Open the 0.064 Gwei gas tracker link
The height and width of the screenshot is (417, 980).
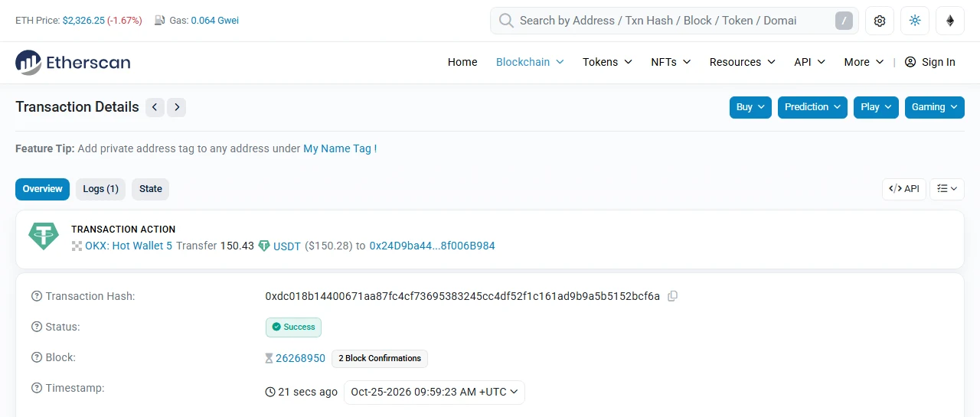214,21
